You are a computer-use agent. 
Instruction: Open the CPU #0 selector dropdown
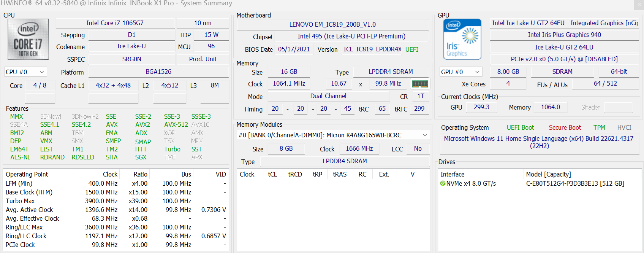coord(25,72)
